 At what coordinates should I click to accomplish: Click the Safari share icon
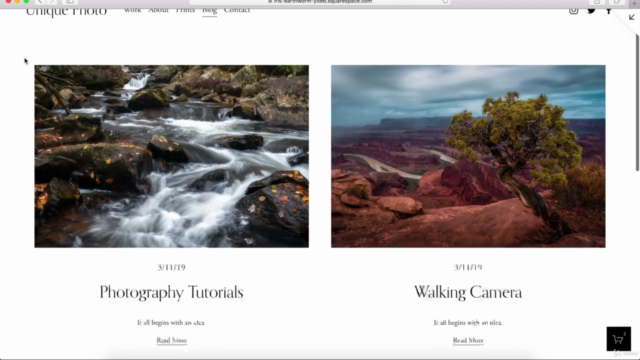[597, 2]
